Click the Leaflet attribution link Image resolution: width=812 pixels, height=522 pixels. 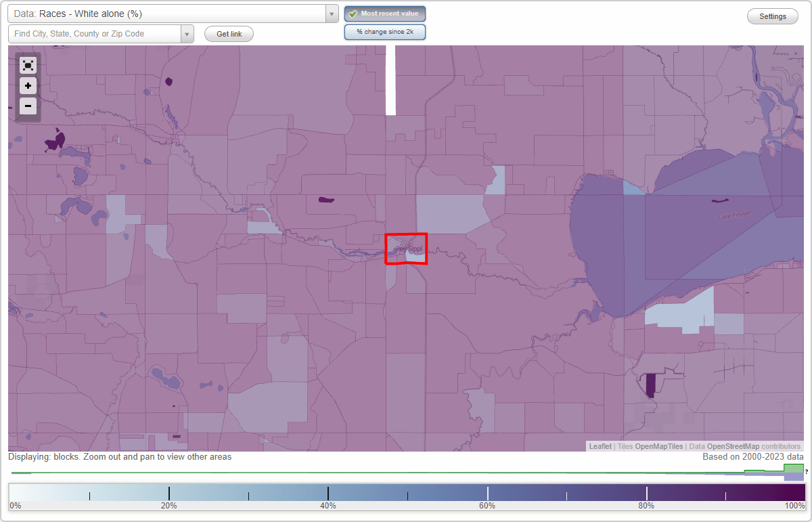point(600,446)
